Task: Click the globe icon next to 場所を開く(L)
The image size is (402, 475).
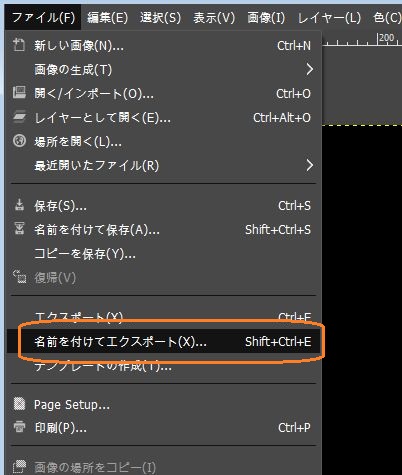Action: 19,141
